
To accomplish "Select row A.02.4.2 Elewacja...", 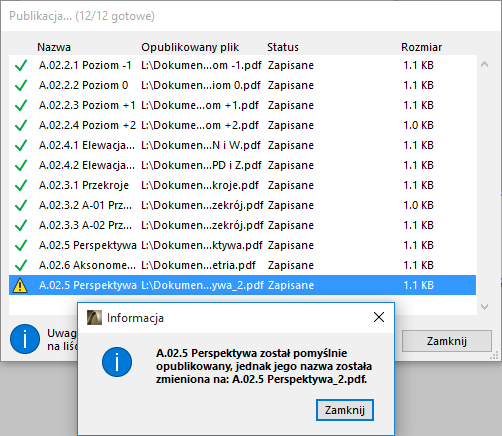I will coord(242,165).
